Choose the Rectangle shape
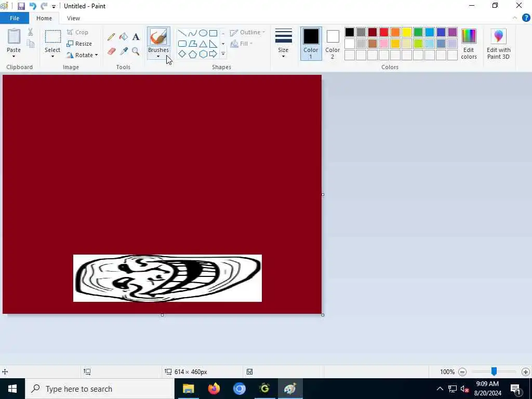The image size is (532, 399). [x=213, y=33]
